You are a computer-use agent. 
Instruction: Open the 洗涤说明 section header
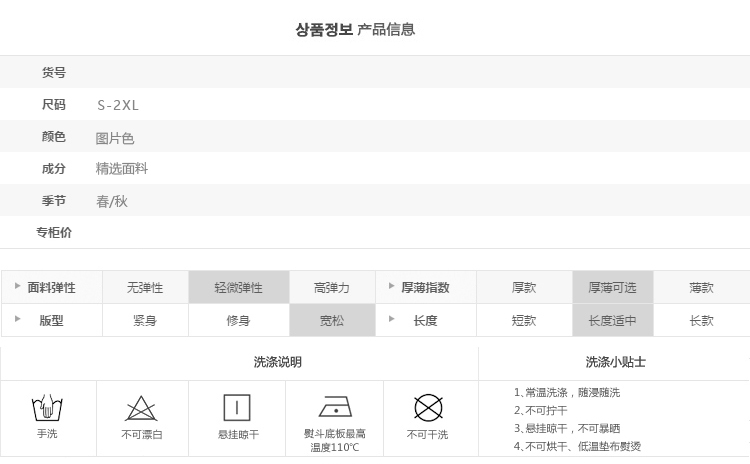pos(277,362)
